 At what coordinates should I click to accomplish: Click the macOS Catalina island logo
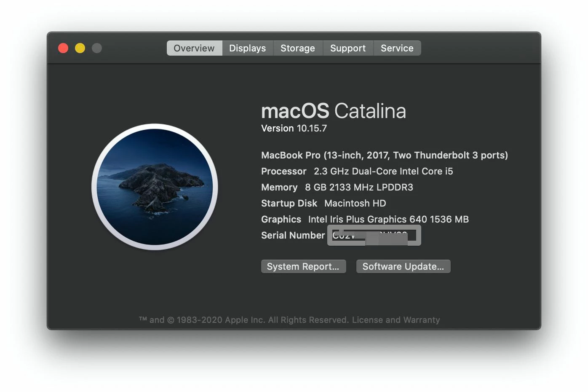pos(155,187)
